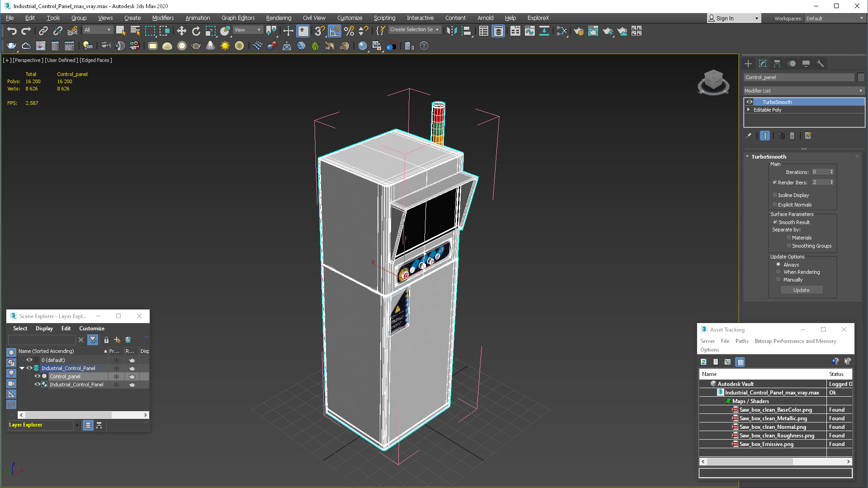
Task: Select the Always update radio button
Action: [778, 264]
